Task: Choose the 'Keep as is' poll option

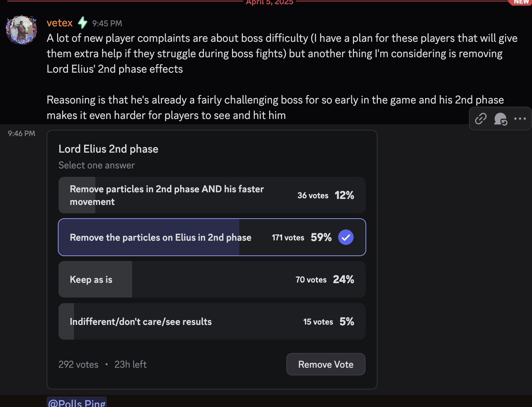Action: point(212,279)
